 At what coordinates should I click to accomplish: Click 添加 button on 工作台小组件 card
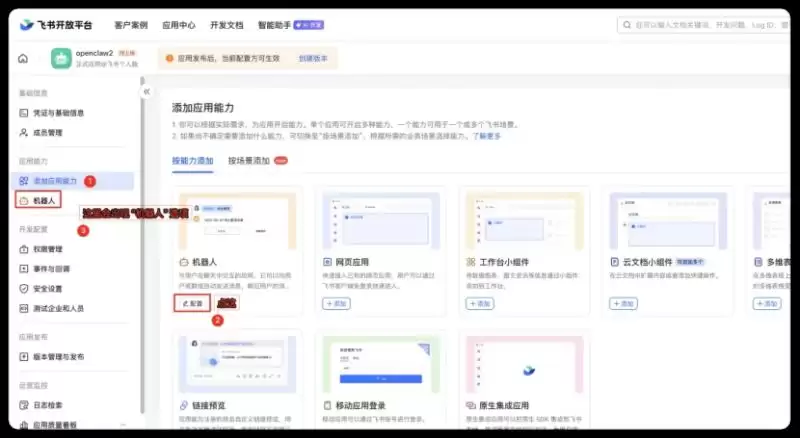tap(480, 304)
